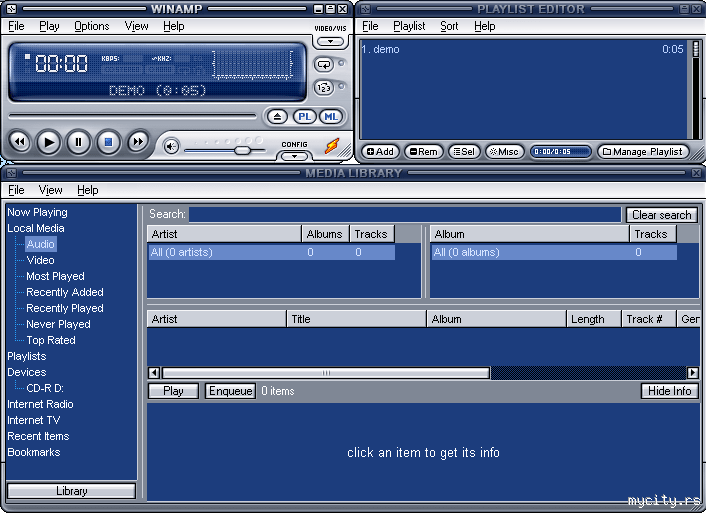The image size is (706, 513).
Task: Select Recent Items in the tree
Action: pyautogui.click(x=38, y=436)
